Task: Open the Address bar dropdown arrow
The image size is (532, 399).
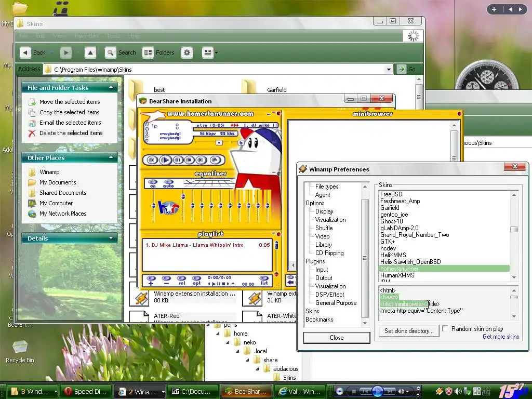Action: click(x=389, y=70)
